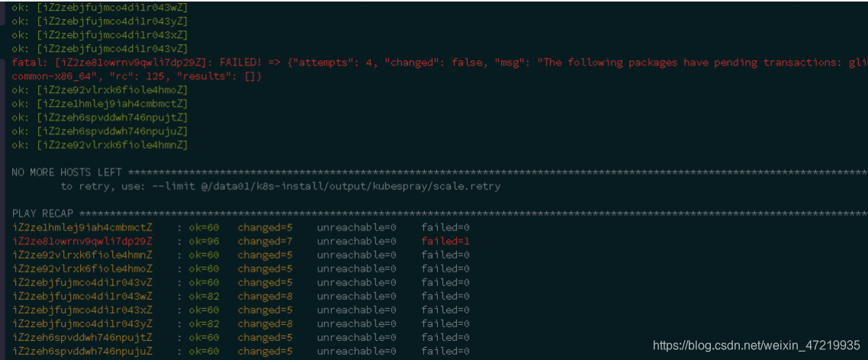
Task: Select host iZ2zeh6spvddwh746npujuZ in recap
Action: (82, 351)
